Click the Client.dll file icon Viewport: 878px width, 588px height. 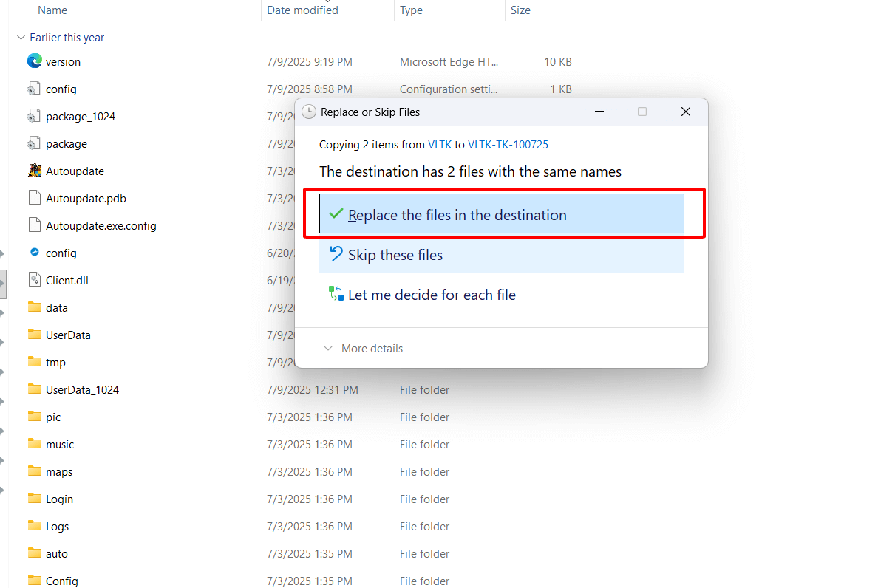pyautogui.click(x=34, y=280)
